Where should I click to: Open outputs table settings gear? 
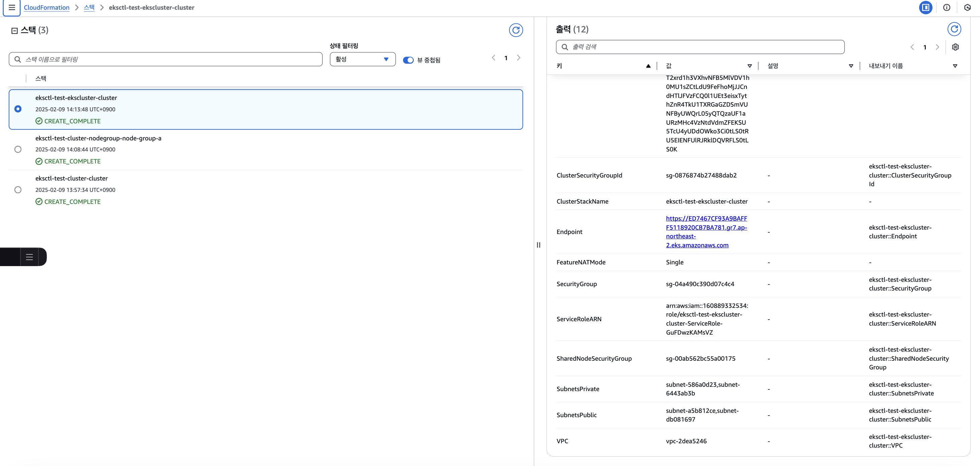click(955, 47)
